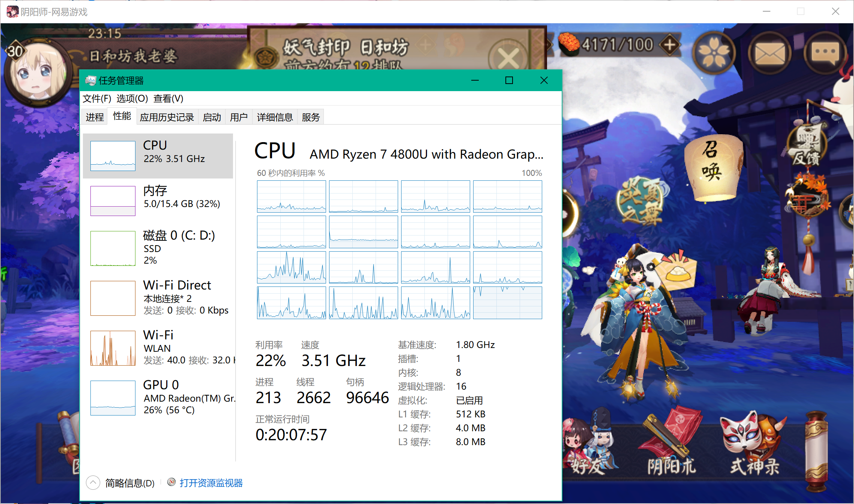The width and height of the screenshot is (854, 504).
Task: Click the 4171/100 stamina counter
Action: click(x=618, y=45)
